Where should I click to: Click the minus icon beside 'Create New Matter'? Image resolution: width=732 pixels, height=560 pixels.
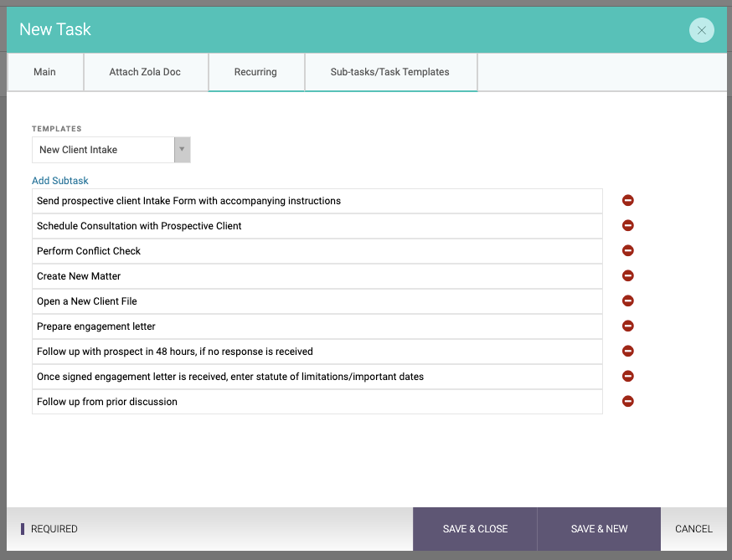tap(627, 276)
